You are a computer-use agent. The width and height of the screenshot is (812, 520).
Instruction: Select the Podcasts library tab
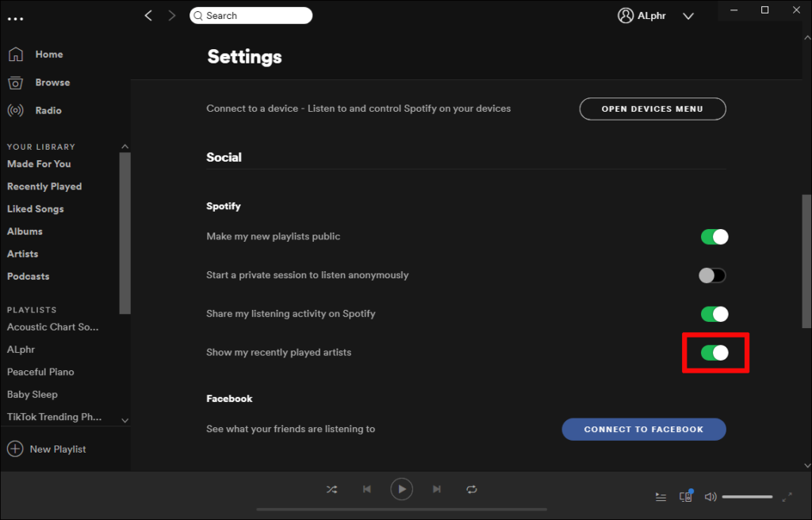pyautogui.click(x=28, y=276)
